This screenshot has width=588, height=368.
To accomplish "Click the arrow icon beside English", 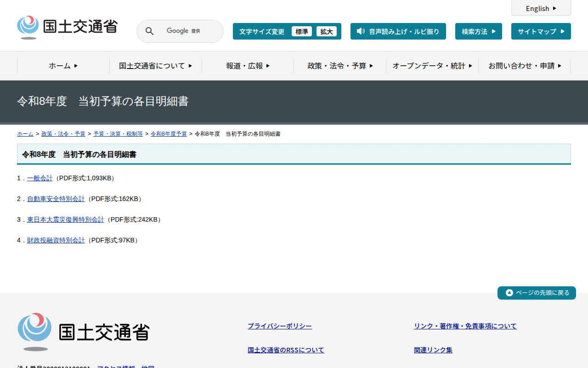I will (554, 8).
